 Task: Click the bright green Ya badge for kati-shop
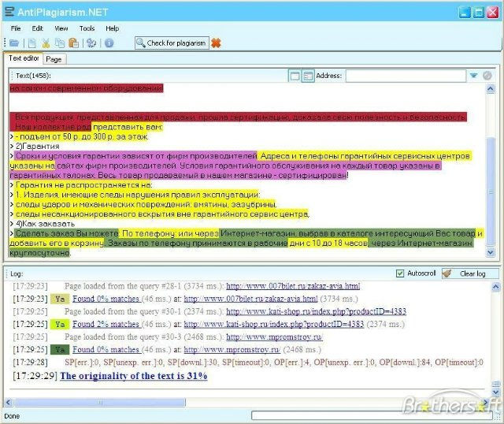(60, 325)
